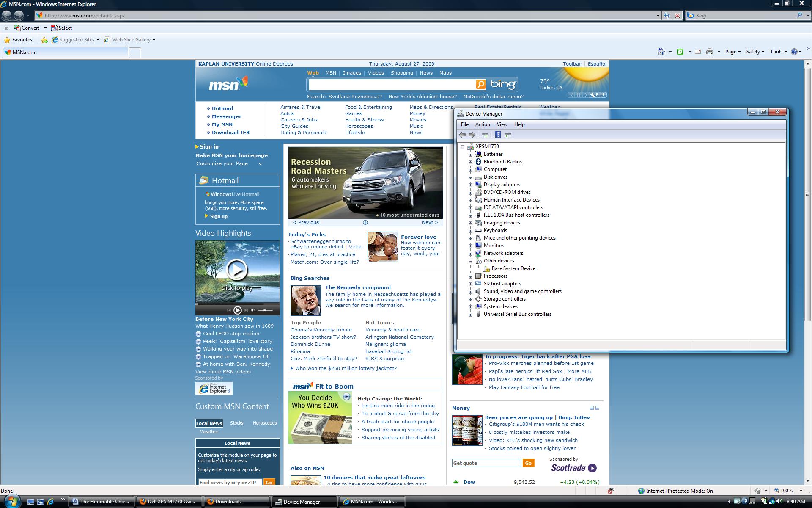Switch to the Stocks tab in Custom MSN Content

point(236,423)
